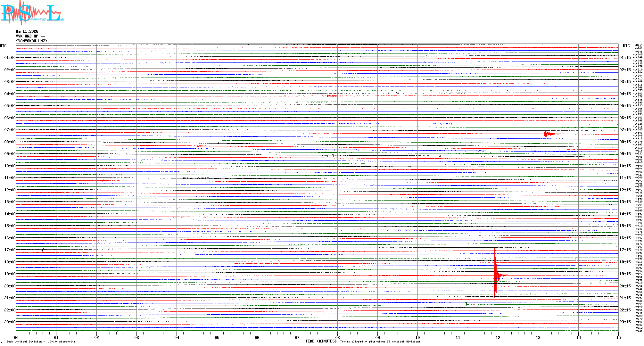Click the (VOMVOKOU-HNZ) station name

(x=31, y=41)
